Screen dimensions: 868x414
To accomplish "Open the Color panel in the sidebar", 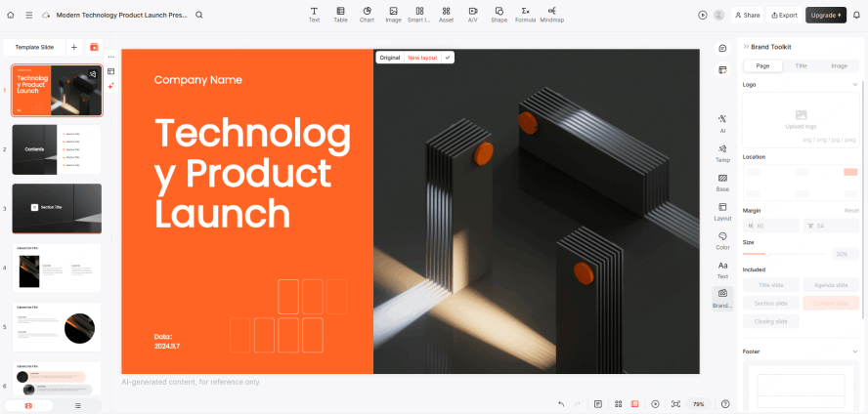I will pyautogui.click(x=722, y=240).
